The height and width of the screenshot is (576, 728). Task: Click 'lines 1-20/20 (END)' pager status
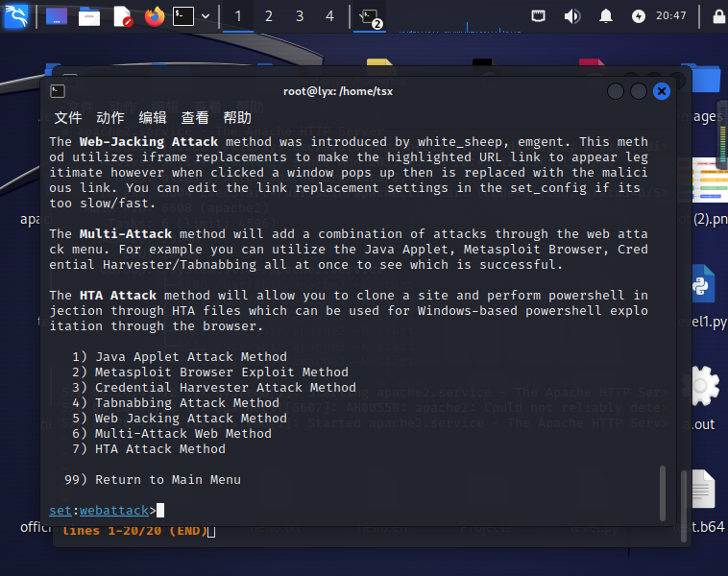pos(134,531)
